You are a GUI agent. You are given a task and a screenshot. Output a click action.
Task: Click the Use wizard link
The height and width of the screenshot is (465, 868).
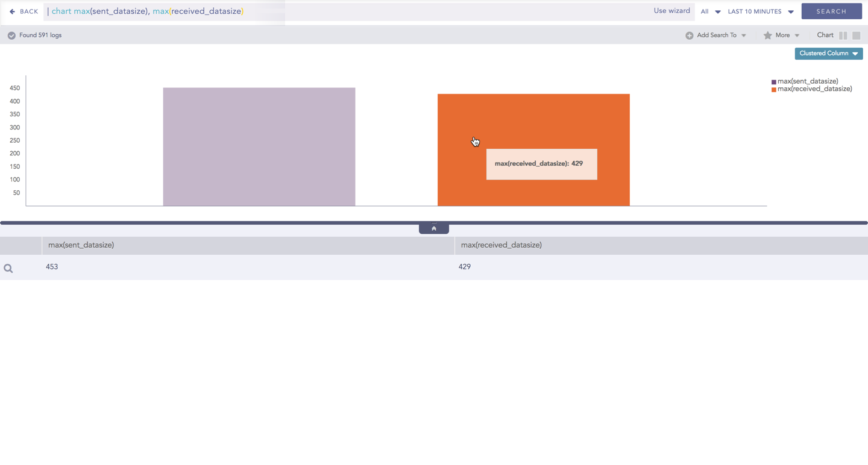click(x=671, y=11)
